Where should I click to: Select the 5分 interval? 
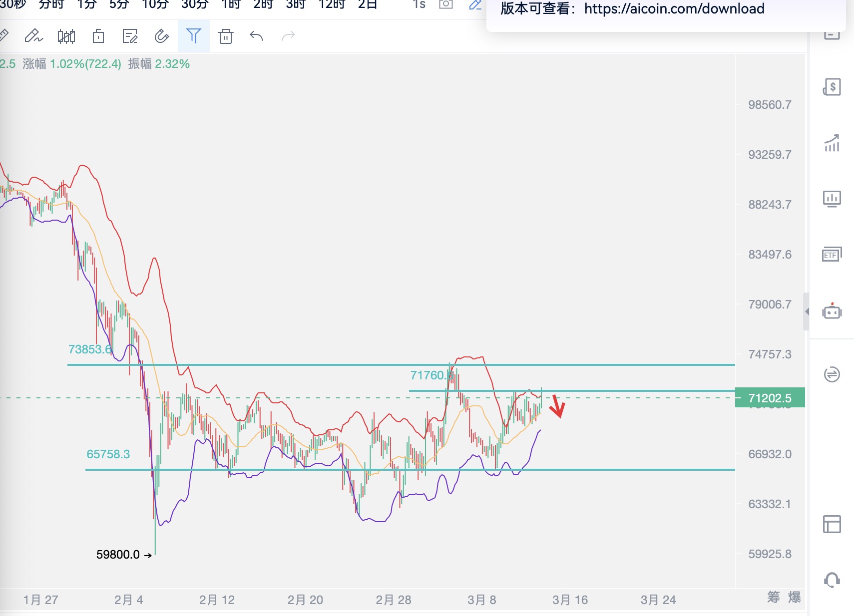(x=119, y=5)
